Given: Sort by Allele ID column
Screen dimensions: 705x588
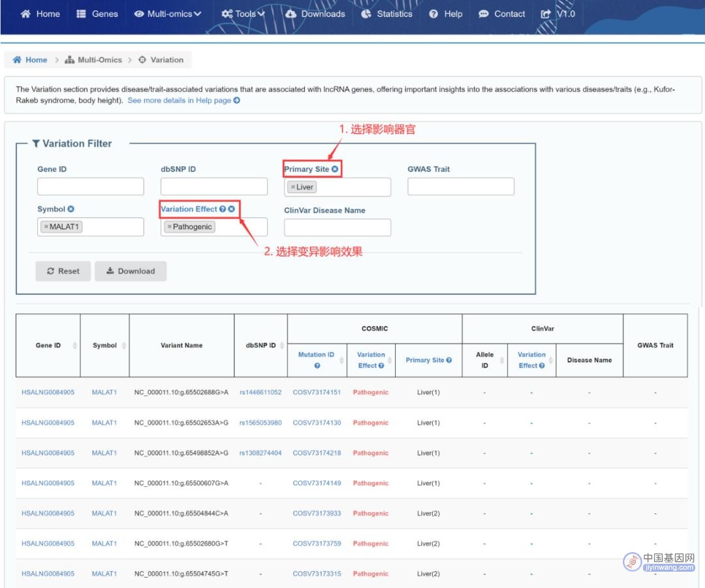Looking at the screenshot, I should [x=502, y=360].
